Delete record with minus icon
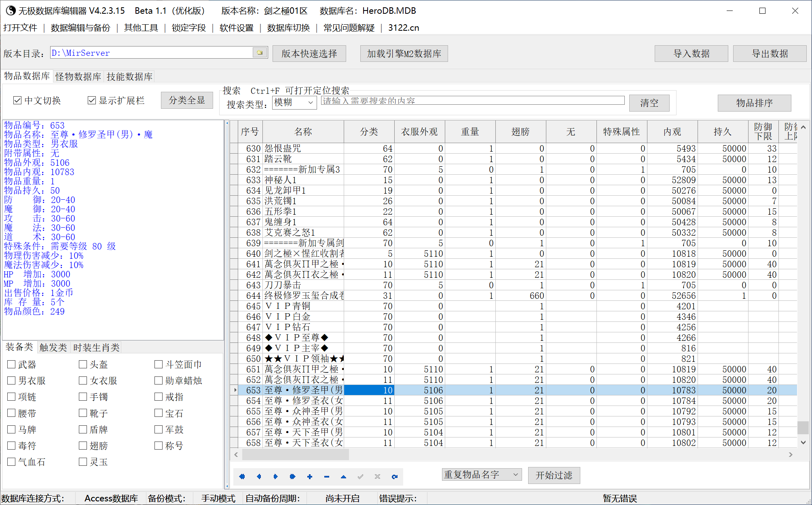The image size is (812, 505). coord(327,477)
